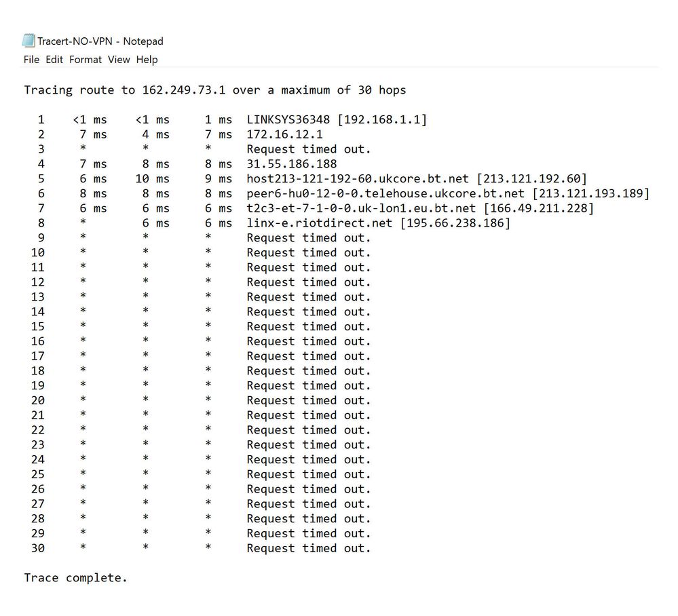Click 'Request timed out.' on hop 30
Image resolution: width=678 pixels, height=616 pixels.
pos(309,548)
